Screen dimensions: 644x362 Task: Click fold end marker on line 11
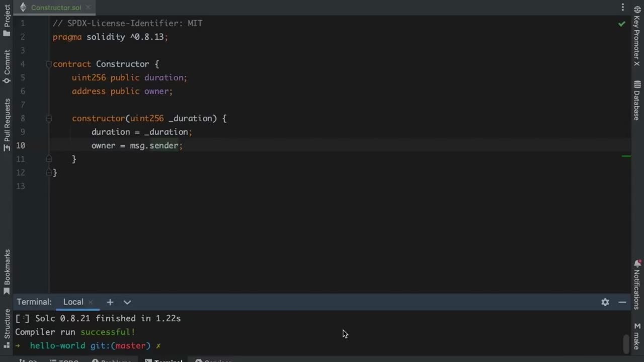49,159
